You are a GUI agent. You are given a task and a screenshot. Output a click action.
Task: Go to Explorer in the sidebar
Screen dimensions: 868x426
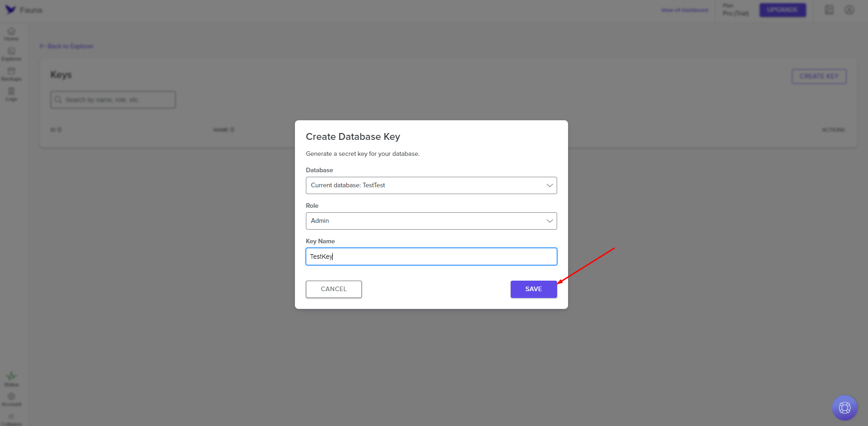click(11, 54)
